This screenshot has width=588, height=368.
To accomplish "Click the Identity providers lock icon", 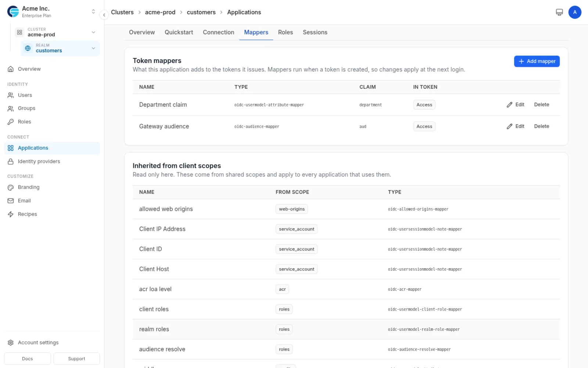I will [11, 162].
